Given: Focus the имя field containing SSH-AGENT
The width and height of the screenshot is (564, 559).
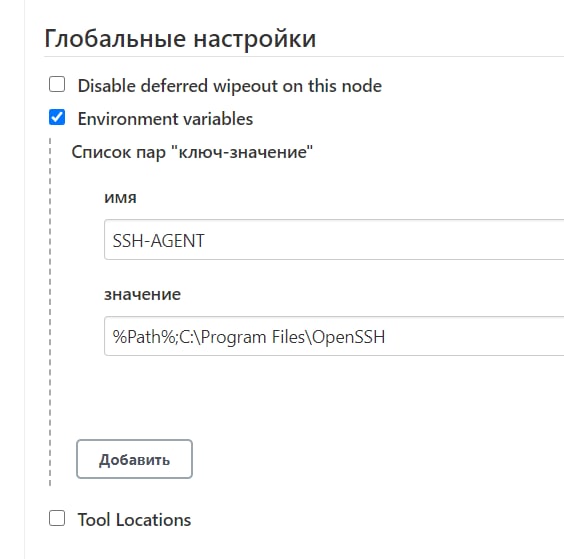Looking at the screenshot, I should 334,240.
